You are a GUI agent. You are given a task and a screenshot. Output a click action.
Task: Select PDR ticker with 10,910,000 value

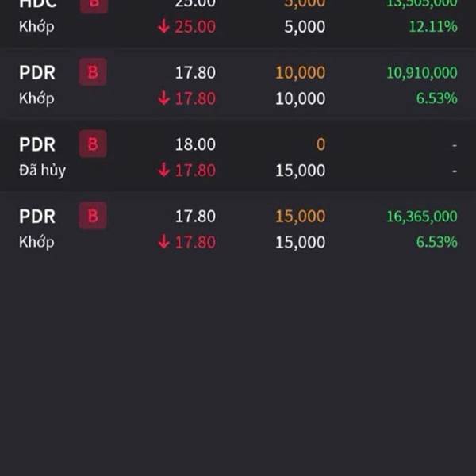coord(37,72)
